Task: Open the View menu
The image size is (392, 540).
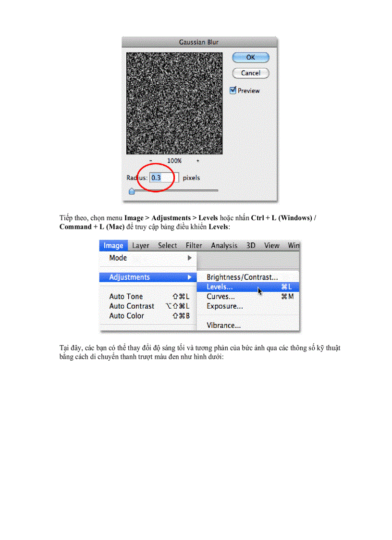Action: [271, 246]
